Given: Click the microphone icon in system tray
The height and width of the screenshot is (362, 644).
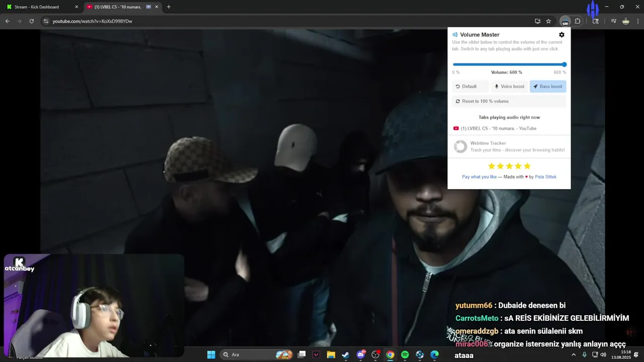Looking at the screenshot, I should pos(584,354).
